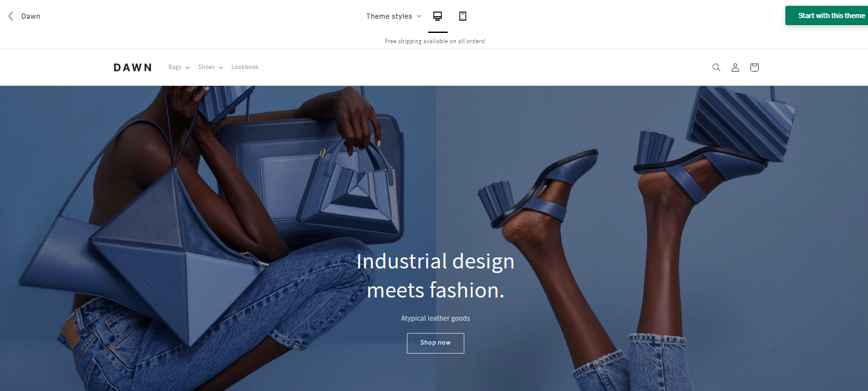
Task: Click the DAWN store logo
Action: pos(132,67)
